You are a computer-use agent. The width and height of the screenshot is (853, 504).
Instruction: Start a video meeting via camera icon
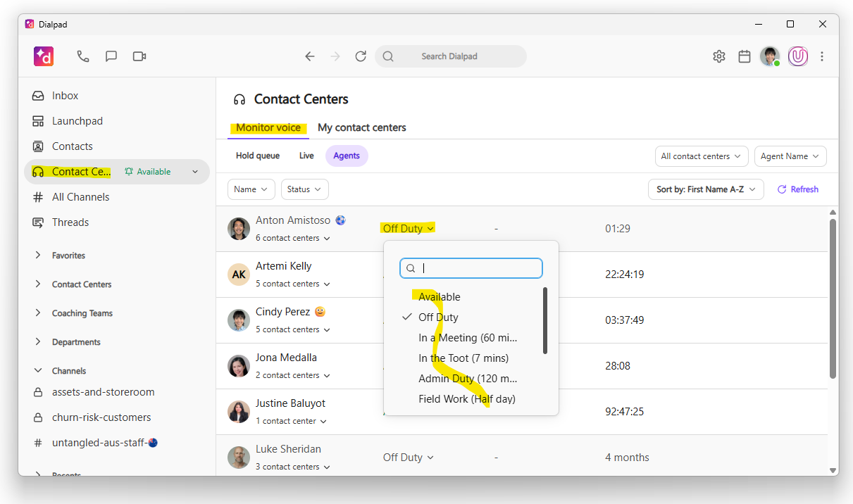[x=139, y=56]
